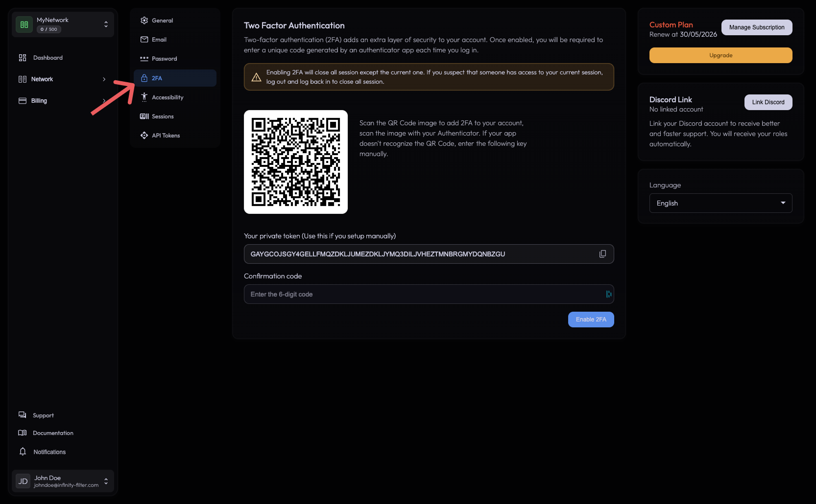Copy the private token with copy icon
The height and width of the screenshot is (504, 816).
coord(602,254)
